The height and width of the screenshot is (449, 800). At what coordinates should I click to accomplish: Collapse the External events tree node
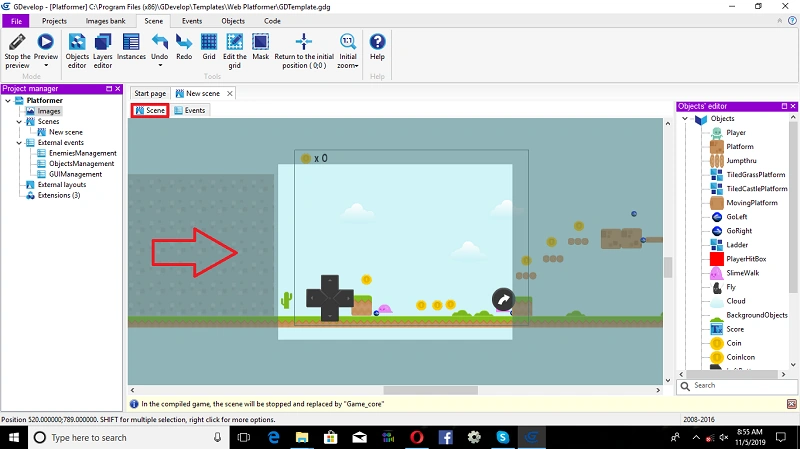19,143
